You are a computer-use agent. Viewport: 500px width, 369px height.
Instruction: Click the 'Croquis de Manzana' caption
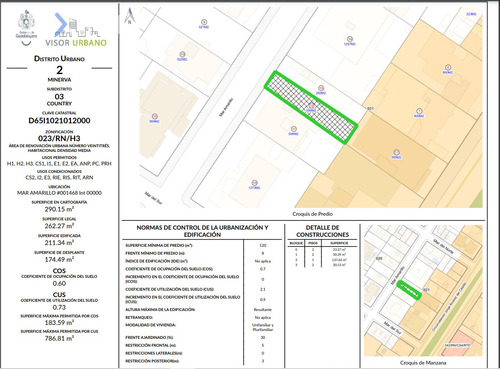(423, 363)
